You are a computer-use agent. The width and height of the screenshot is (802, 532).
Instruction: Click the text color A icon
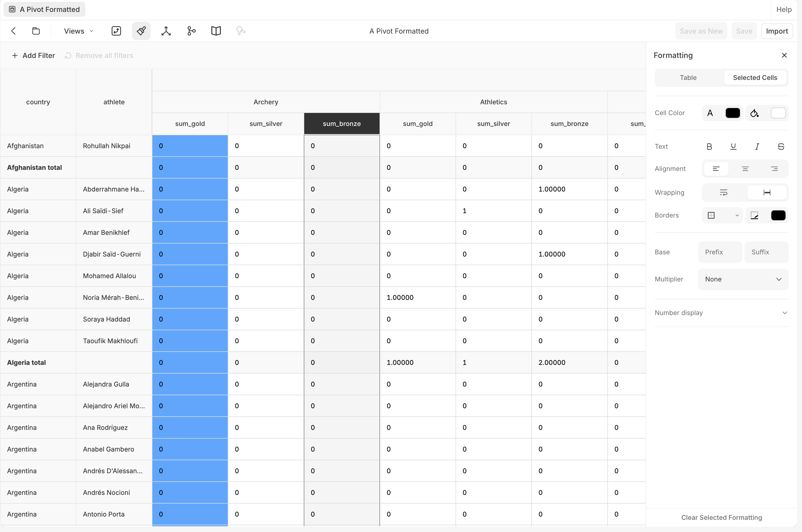[x=710, y=113]
